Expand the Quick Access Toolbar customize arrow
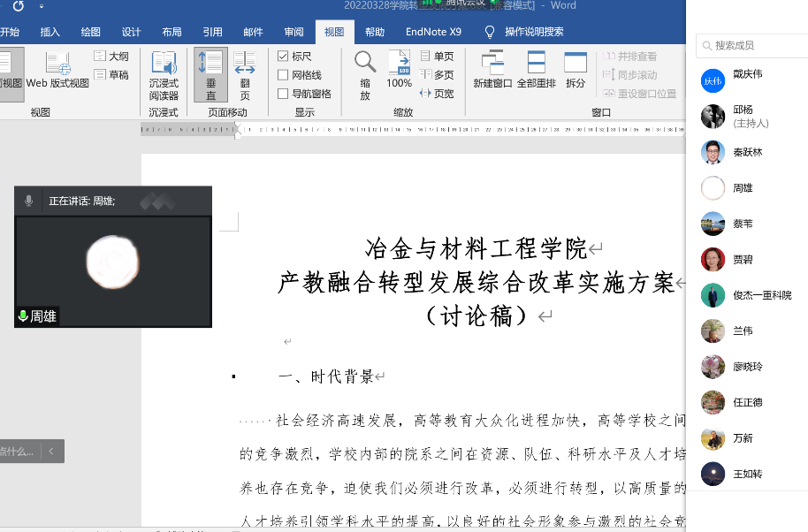 pyautogui.click(x=41, y=7)
